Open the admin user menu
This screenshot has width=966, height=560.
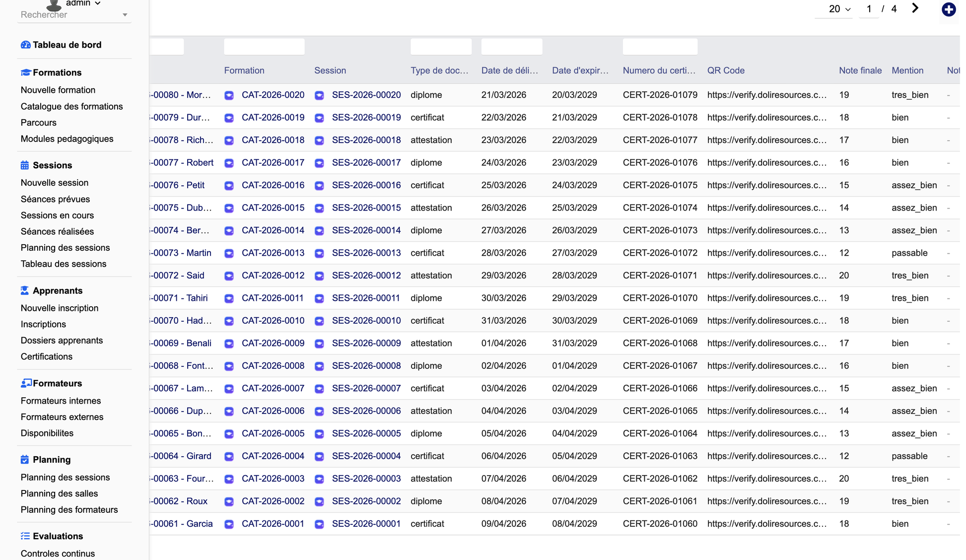(83, 3)
